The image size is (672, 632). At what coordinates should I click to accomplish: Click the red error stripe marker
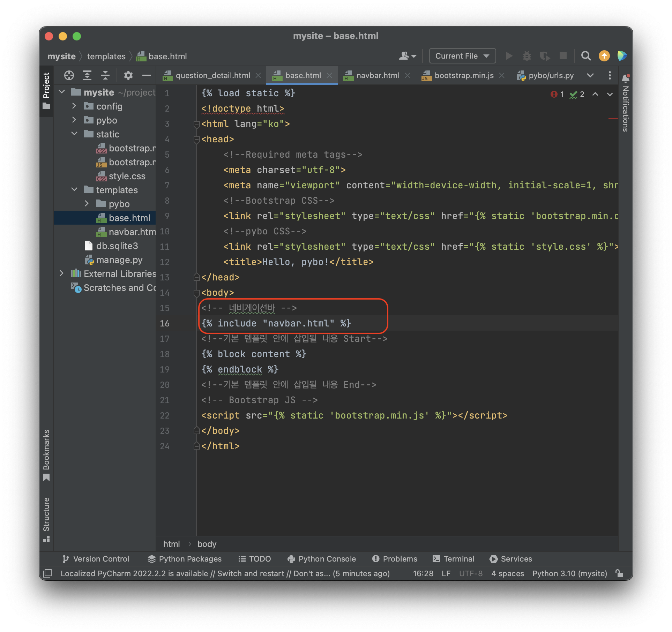[613, 119]
